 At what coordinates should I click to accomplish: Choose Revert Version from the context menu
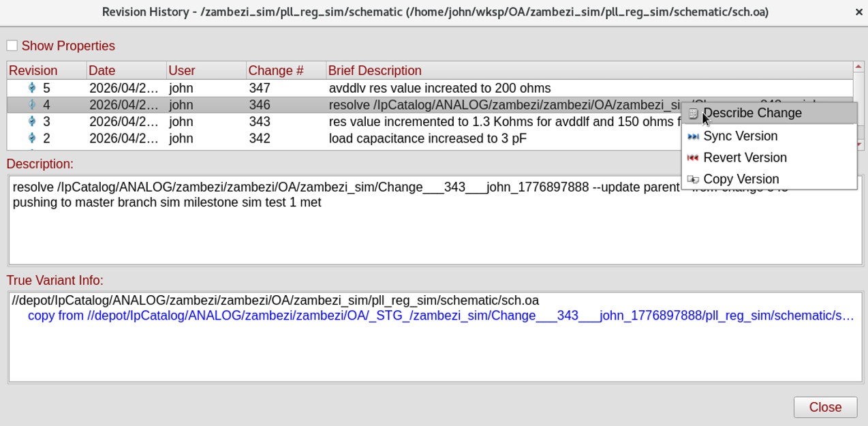745,157
